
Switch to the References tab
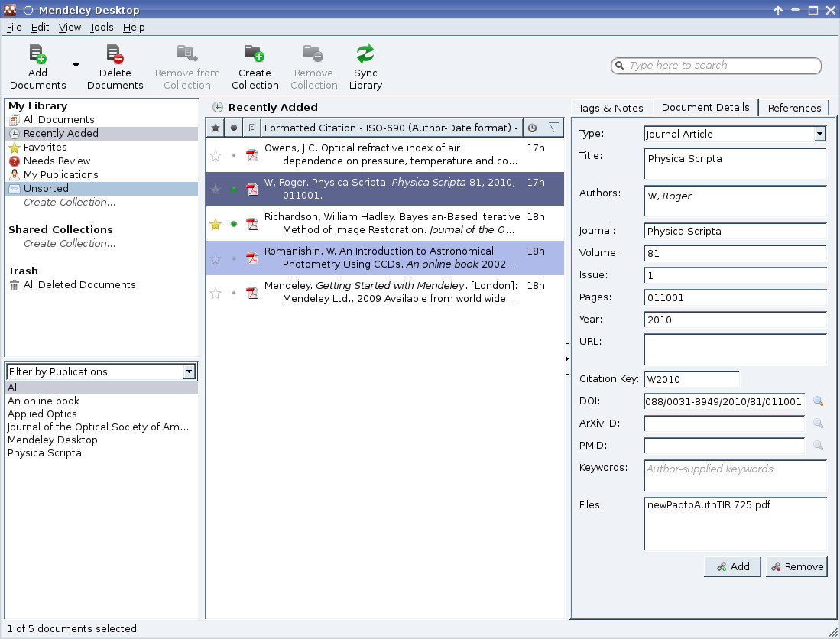pyautogui.click(x=794, y=109)
